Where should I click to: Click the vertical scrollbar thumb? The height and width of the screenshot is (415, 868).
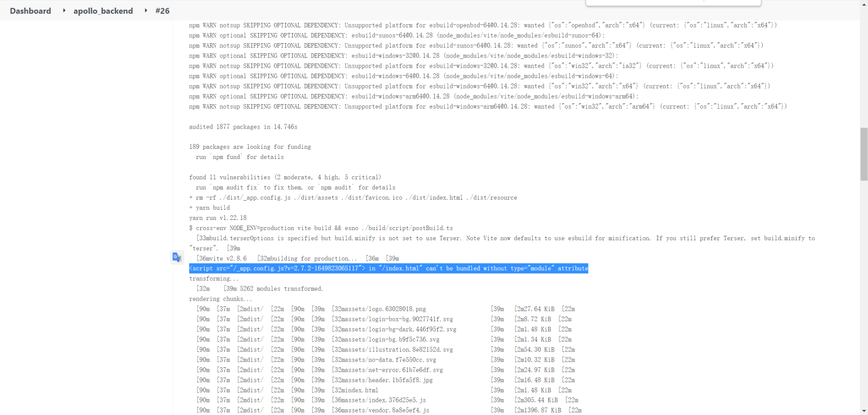863,154
